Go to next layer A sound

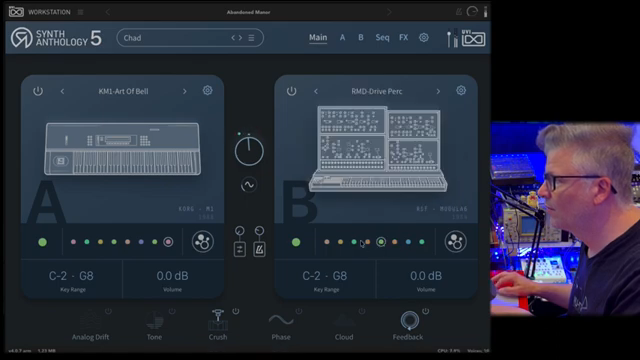tap(184, 91)
